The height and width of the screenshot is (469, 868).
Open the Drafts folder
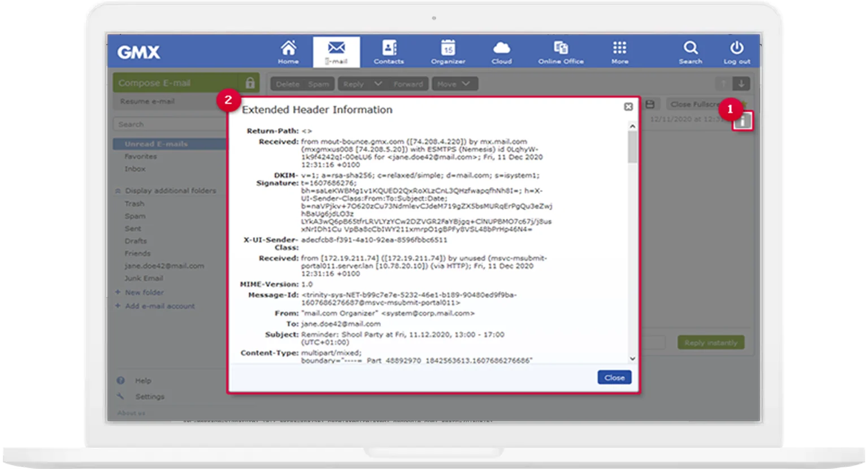coord(136,241)
